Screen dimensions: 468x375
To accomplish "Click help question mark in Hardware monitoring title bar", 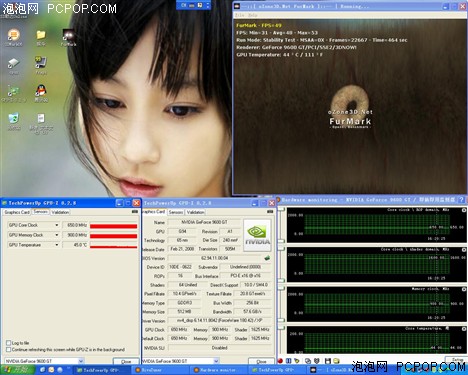I will tap(462, 200).
